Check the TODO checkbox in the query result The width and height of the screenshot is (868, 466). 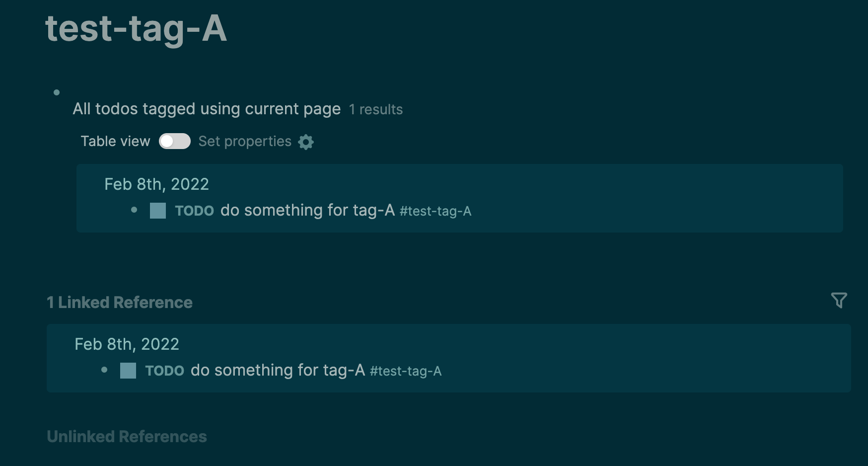157,211
